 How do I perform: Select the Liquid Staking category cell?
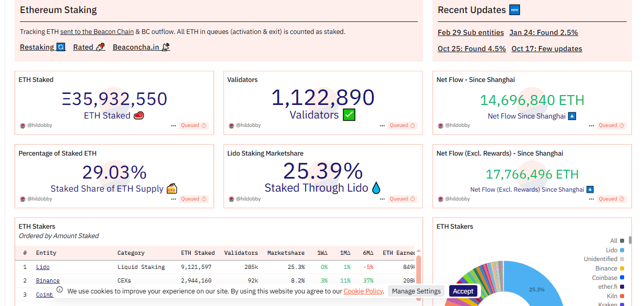tap(141, 267)
